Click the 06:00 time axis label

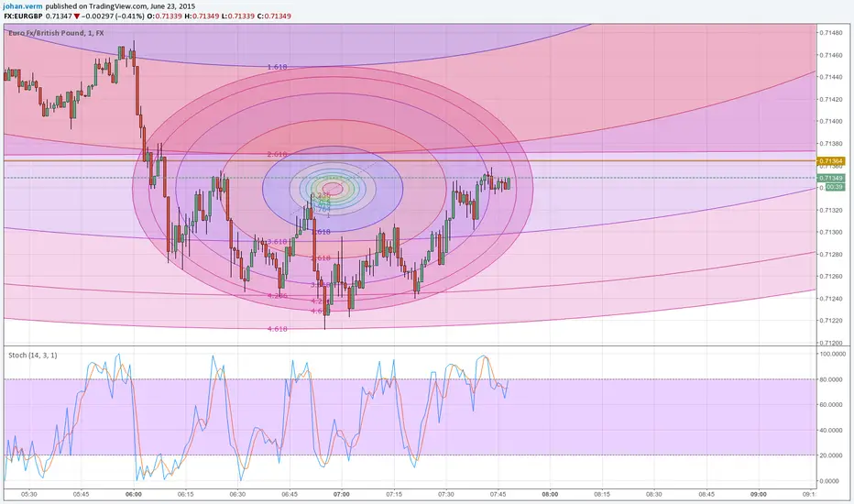click(134, 494)
